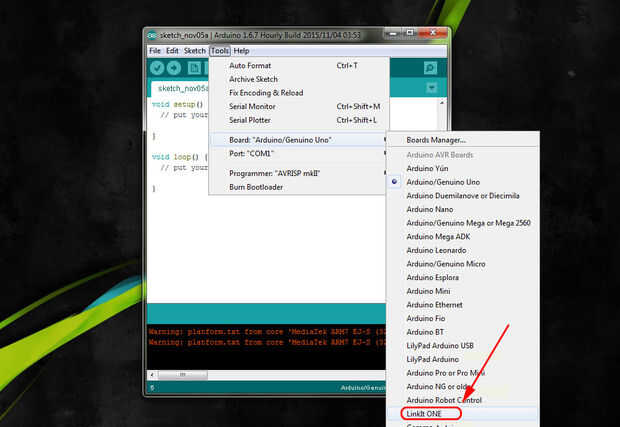Image resolution: width=620 pixels, height=427 pixels.
Task: Click the void loop() code line
Action: pos(180,157)
